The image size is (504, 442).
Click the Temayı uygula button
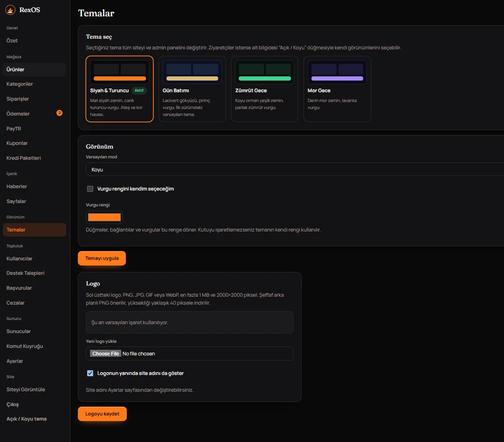click(102, 258)
